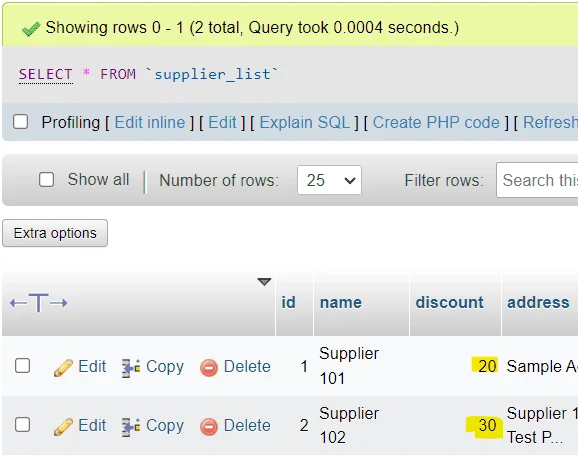The height and width of the screenshot is (462, 578).
Task: Sort by the id column header
Action: (x=289, y=303)
